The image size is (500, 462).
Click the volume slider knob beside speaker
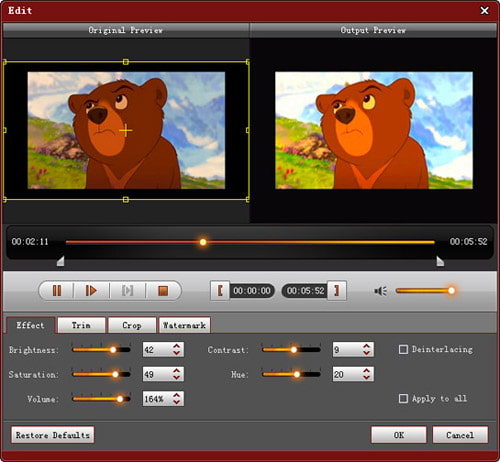coord(451,291)
